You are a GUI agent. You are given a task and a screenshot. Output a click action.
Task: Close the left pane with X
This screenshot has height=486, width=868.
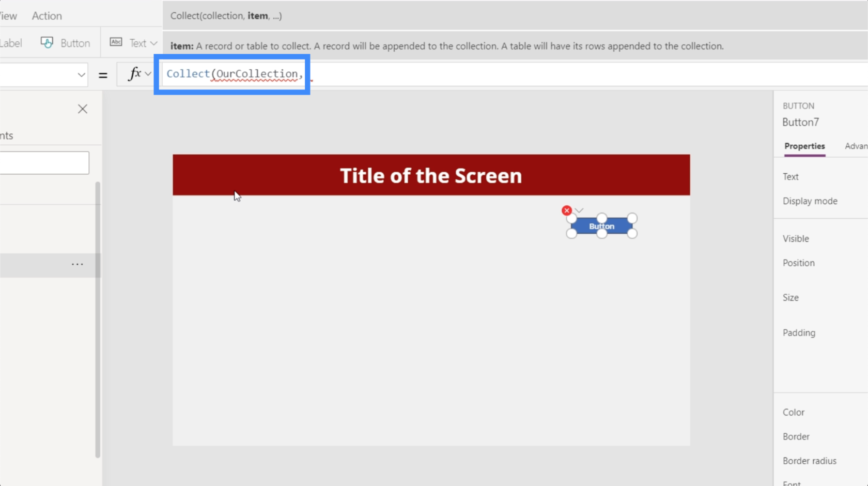[83, 109]
